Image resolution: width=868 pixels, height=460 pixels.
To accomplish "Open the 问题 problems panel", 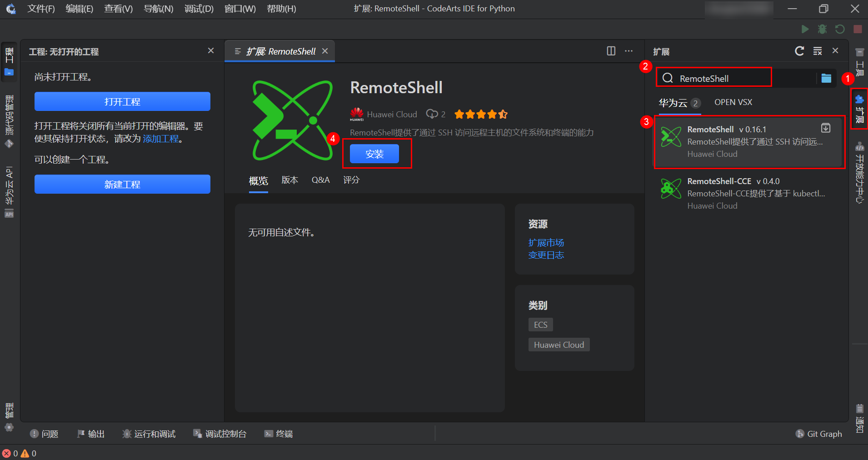I will [x=44, y=434].
